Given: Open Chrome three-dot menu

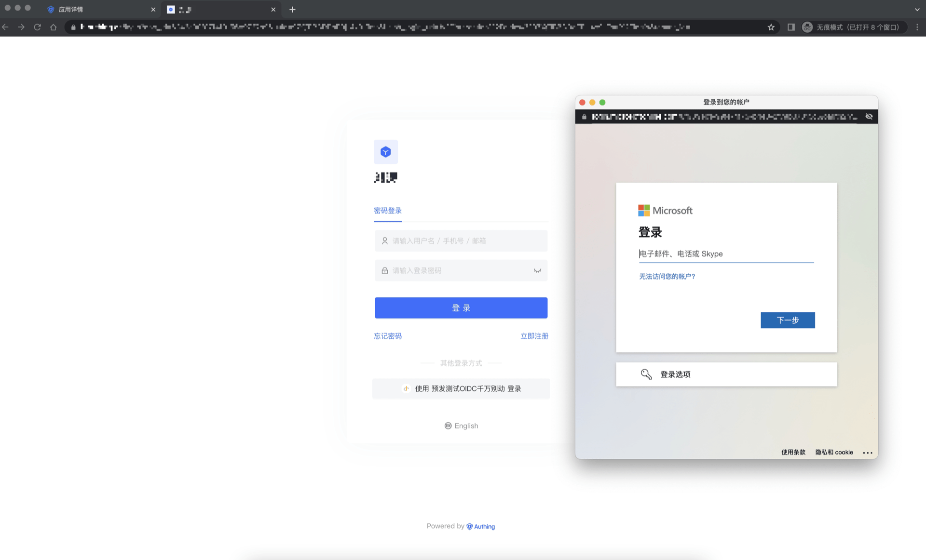Looking at the screenshot, I should click(917, 27).
